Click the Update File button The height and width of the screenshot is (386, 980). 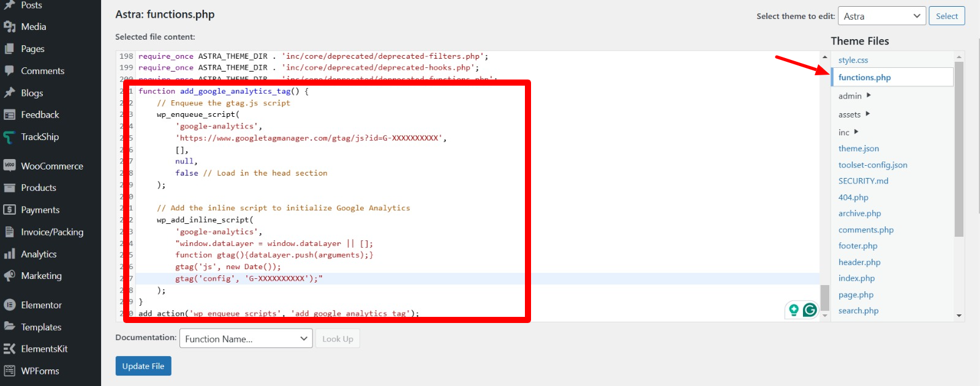pyautogui.click(x=143, y=366)
